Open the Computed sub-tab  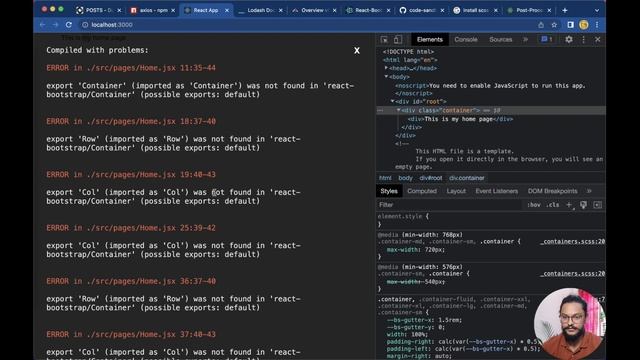click(x=422, y=191)
